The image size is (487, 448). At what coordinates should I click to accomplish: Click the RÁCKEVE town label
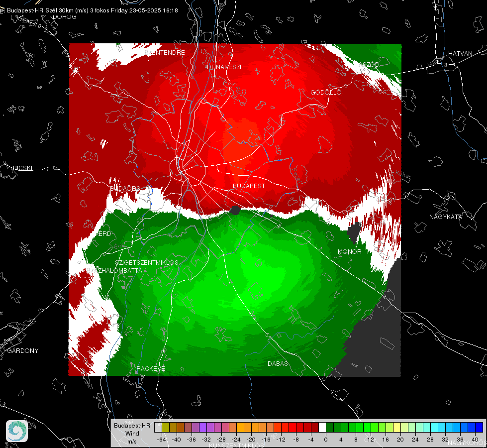pos(151,368)
